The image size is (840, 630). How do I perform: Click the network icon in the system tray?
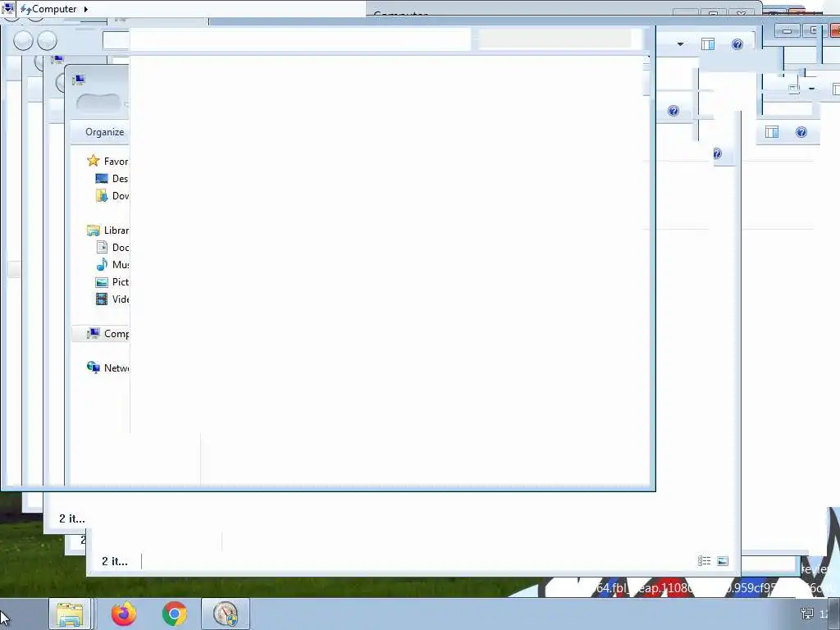[x=807, y=614]
